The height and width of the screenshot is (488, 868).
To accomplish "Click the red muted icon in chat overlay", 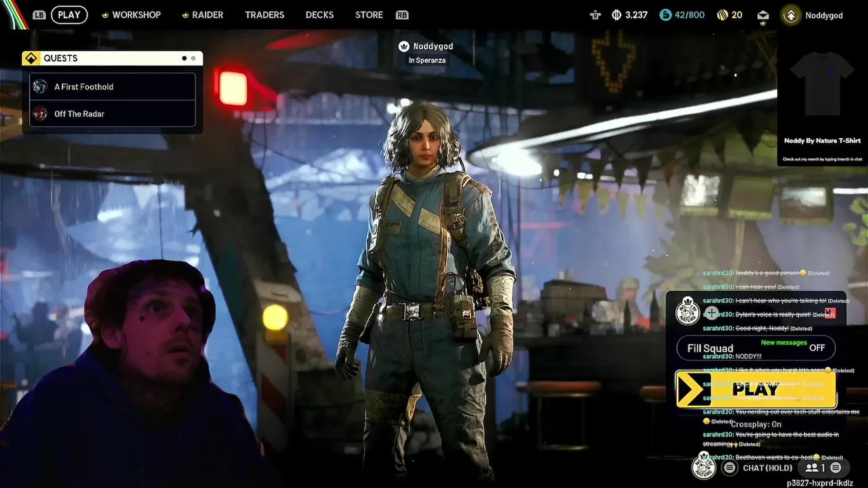I will 830,312.
